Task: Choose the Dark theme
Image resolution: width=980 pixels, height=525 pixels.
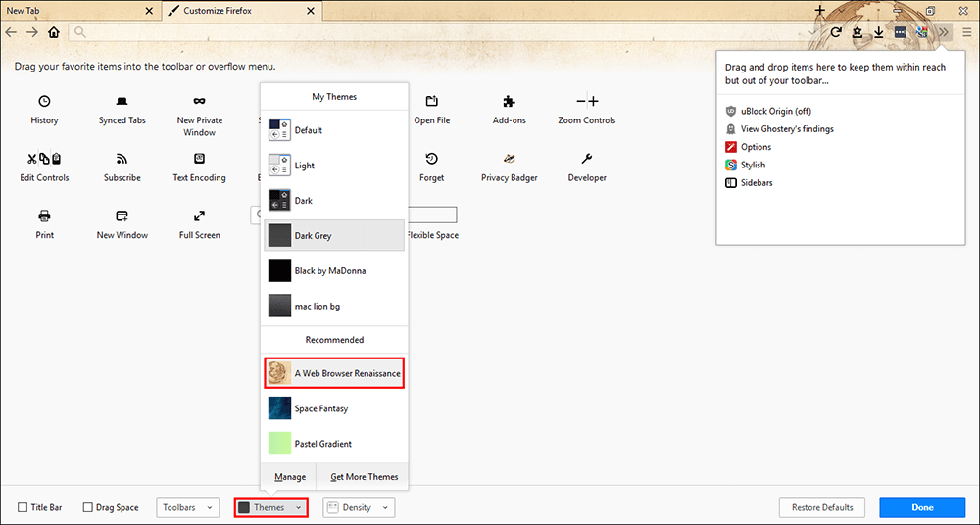Action: tap(334, 201)
